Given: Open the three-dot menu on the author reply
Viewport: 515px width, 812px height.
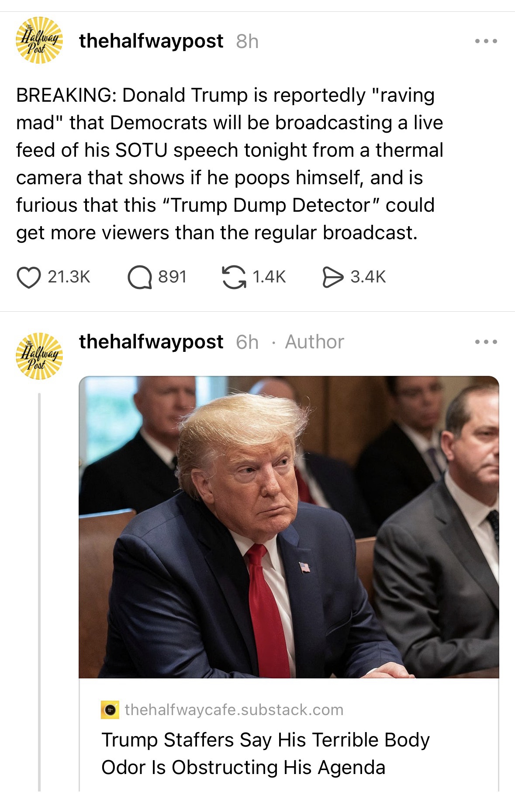Looking at the screenshot, I should (x=486, y=342).
